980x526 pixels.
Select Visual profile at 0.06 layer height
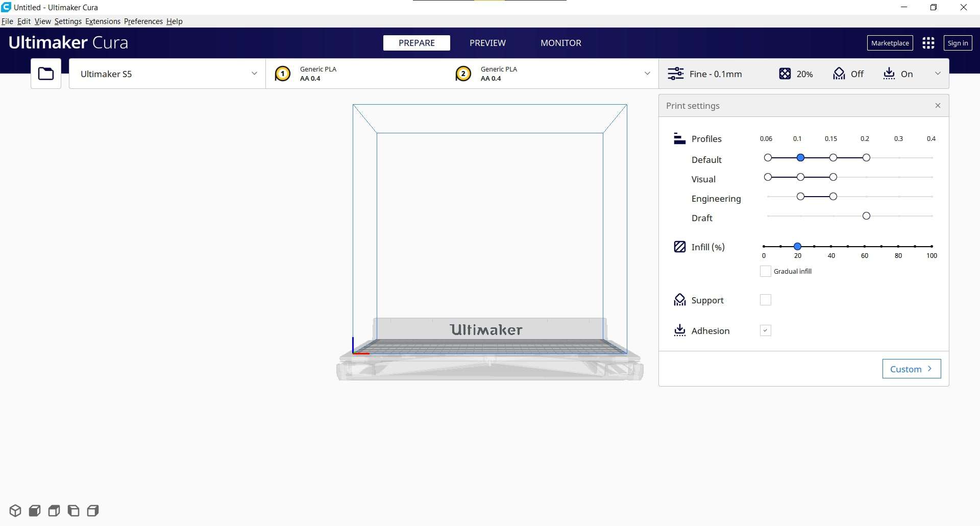click(768, 177)
